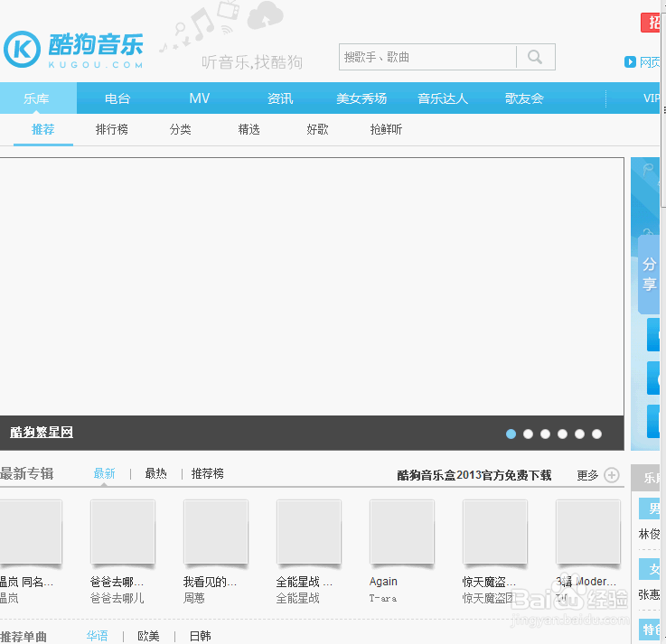Viewport: 666px width, 644px height.
Task: Select the first banner slide dot
Action: [511, 434]
